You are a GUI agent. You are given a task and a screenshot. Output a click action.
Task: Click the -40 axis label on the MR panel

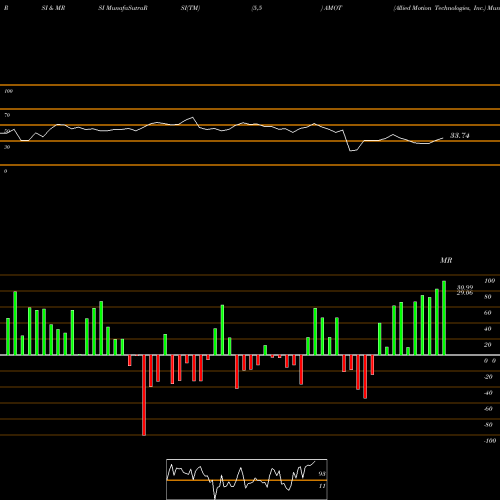[488, 393]
